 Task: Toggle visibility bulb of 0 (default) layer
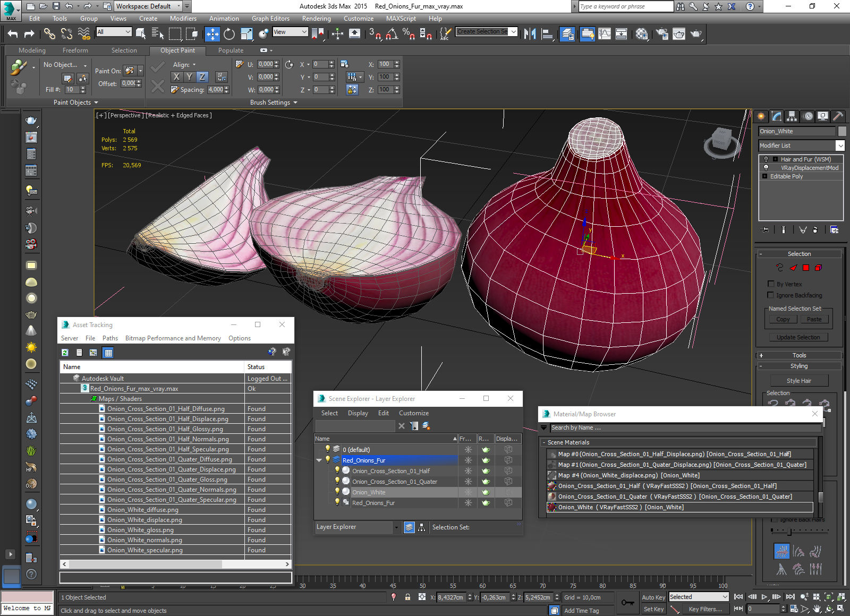pos(327,449)
